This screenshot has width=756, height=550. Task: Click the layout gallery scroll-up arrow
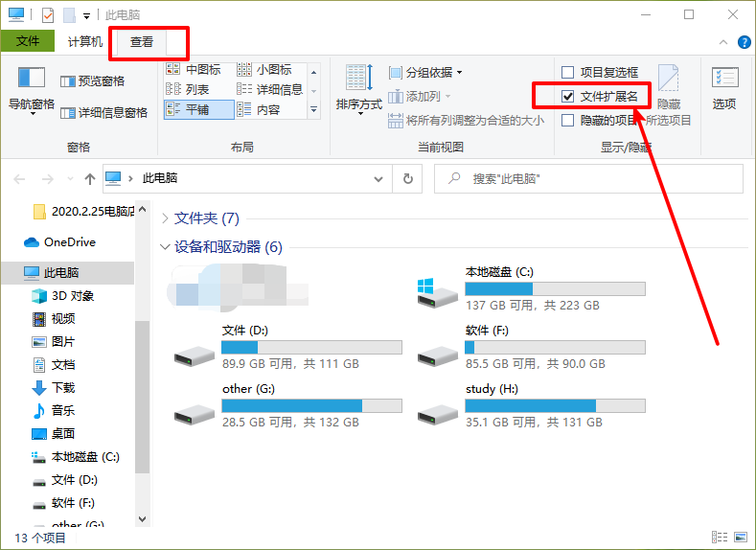(314, 72)
